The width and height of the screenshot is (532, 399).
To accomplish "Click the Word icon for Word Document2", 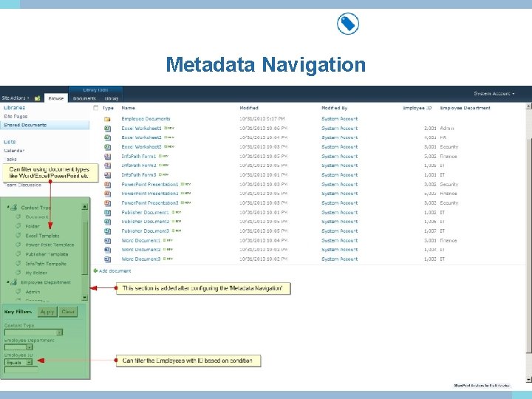I will (108, 250).
